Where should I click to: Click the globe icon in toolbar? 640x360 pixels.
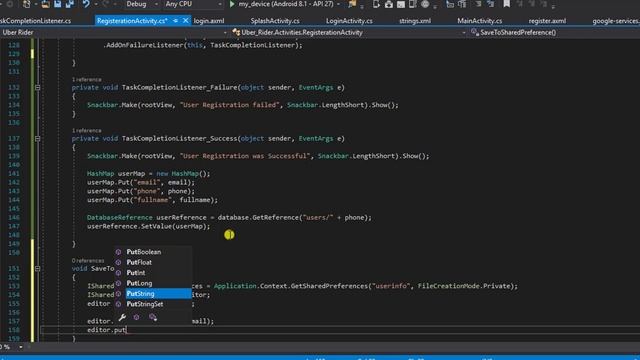point(425,4)
